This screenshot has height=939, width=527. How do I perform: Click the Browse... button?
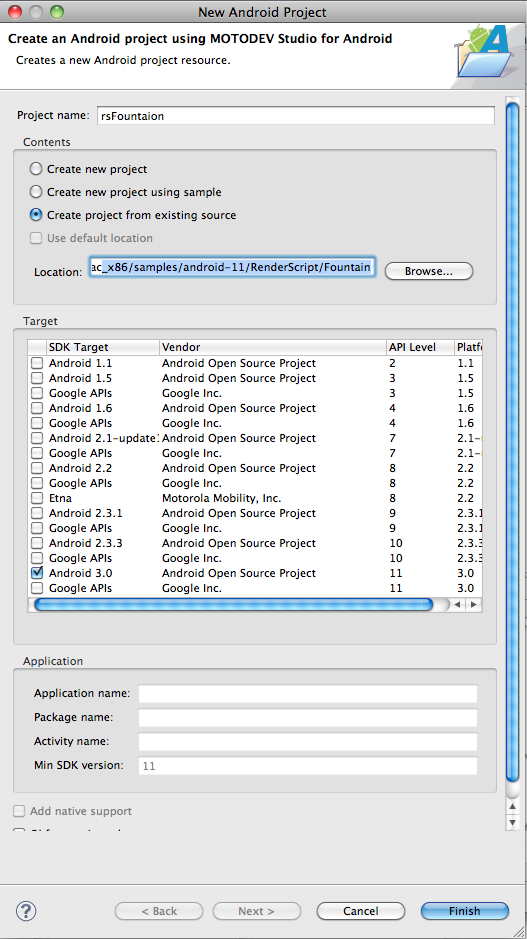429,271
